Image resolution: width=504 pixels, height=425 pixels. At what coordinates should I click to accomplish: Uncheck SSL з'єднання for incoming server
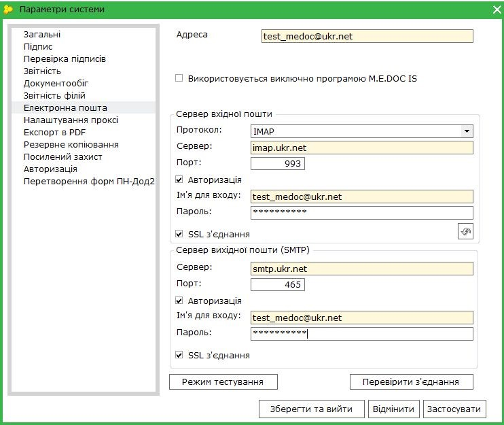tap(179, 234)
